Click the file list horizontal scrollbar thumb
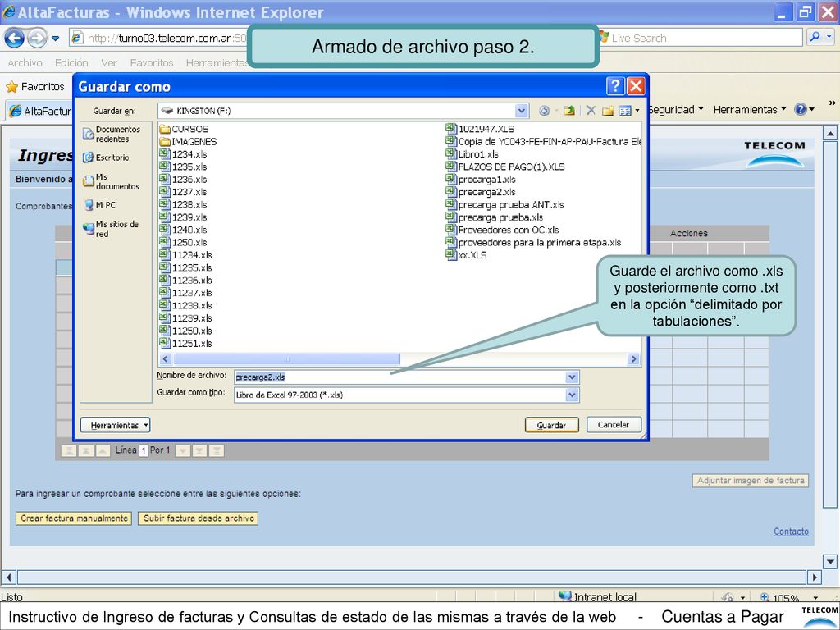 (286, 359)
